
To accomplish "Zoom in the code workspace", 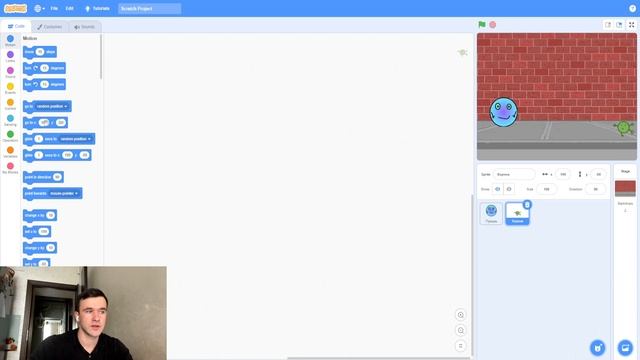I will pyautogui.click(x=460, y=315).
